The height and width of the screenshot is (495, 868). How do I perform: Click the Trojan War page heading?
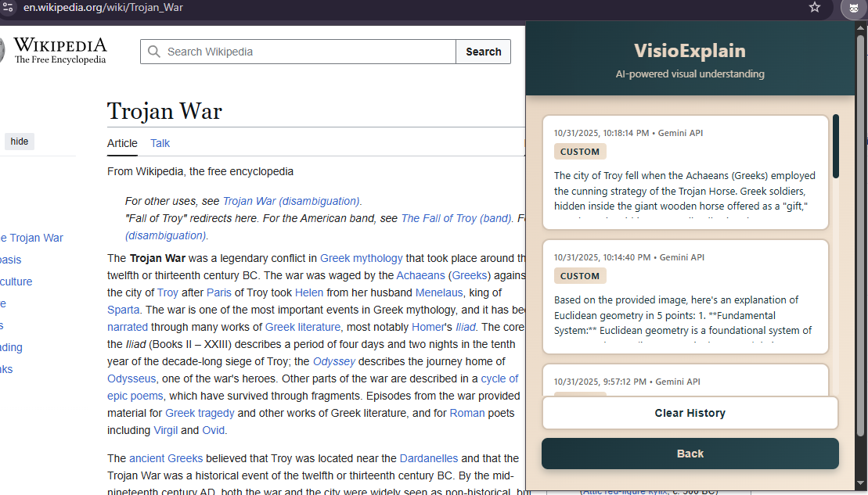pos(164,110)
